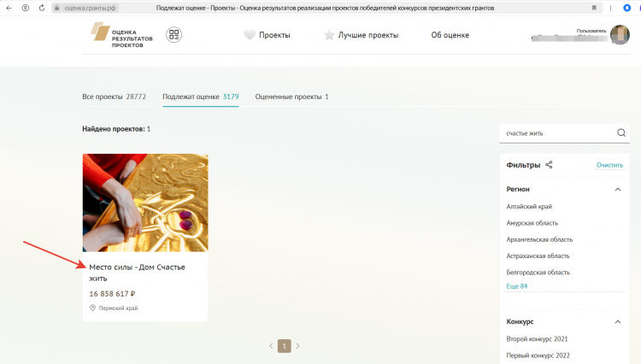Collapse the Регион filter section
This screenshot has height=364, width=641.
tap(618, 189)
